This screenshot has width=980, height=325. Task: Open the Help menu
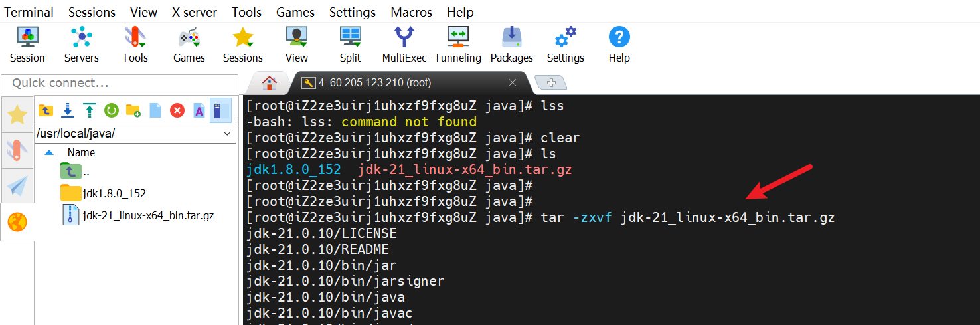460,12
